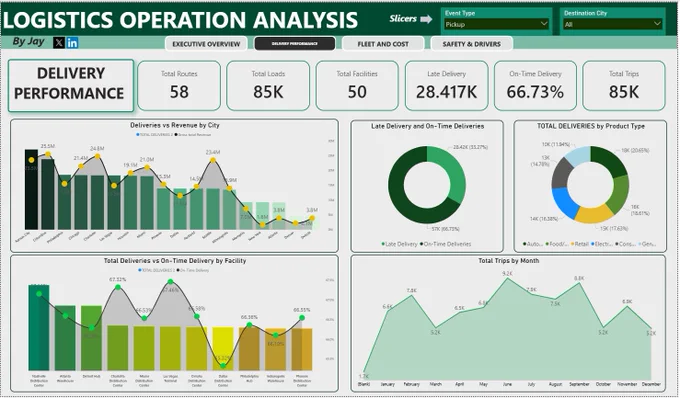
Task: Select the On-Time Delivery 66.73% card
Action: 535,86
